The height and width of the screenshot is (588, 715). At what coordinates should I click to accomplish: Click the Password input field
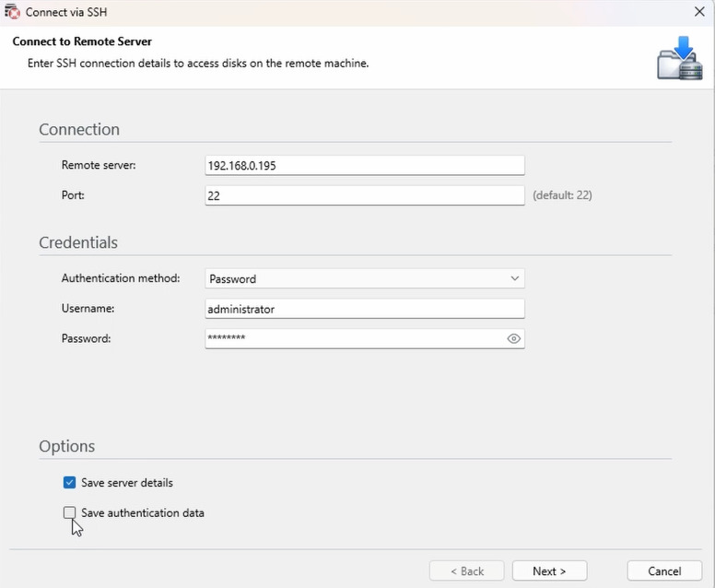click(365, 338)
